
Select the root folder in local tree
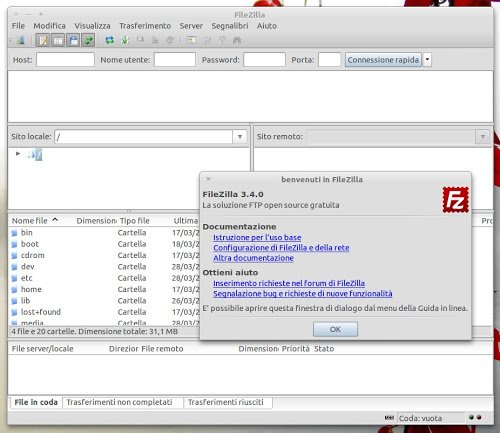click(x=35, y=154)
